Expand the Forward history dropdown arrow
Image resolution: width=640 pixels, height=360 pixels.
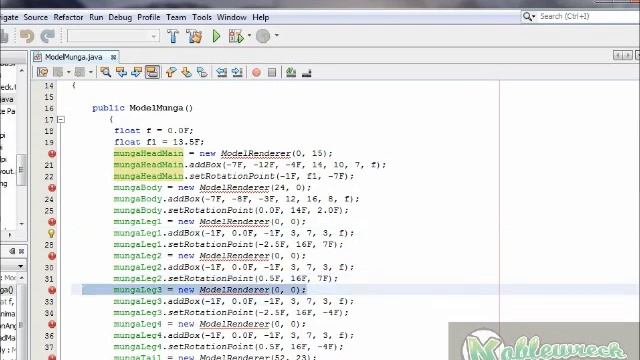(x=90, y=72)
